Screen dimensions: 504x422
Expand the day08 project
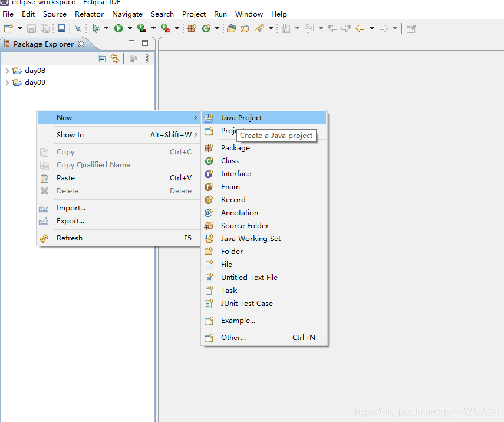tap(8, 71)
